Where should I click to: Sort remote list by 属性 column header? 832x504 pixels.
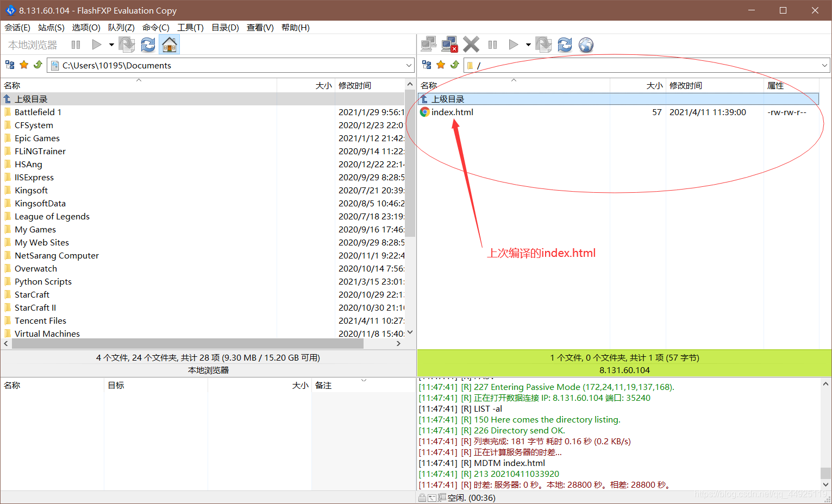coord(791,85)
